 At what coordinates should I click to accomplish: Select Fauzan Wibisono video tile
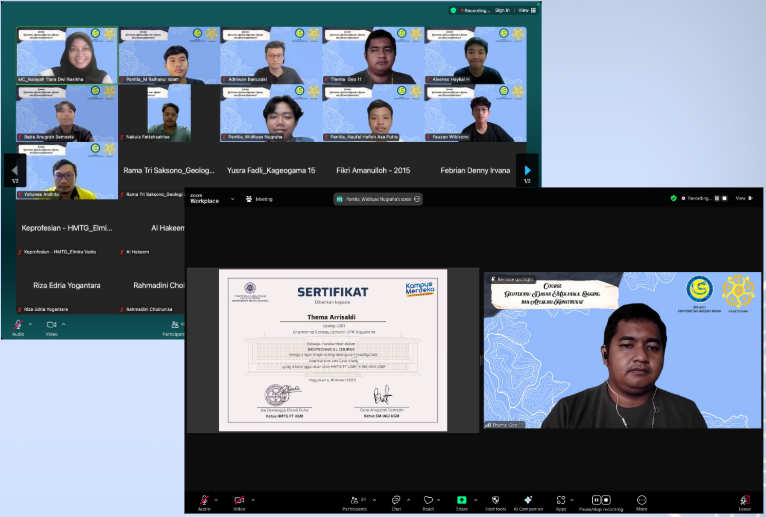475,113
